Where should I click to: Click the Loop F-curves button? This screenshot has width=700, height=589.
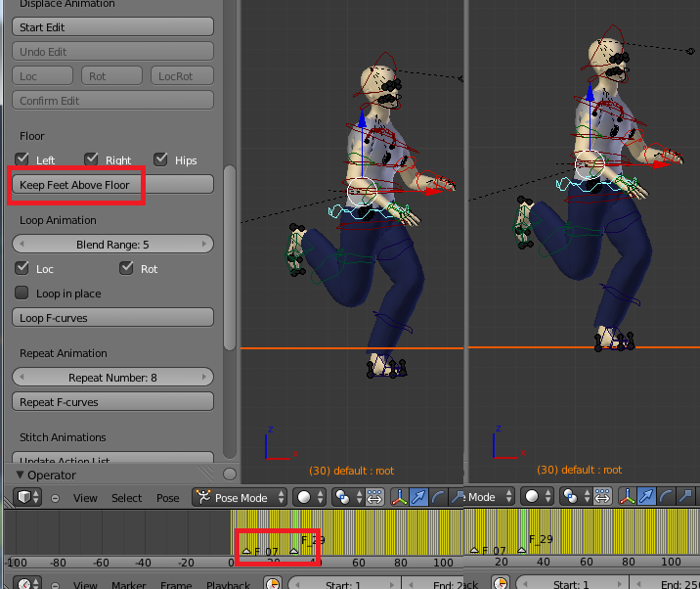(x=113, y=318)
